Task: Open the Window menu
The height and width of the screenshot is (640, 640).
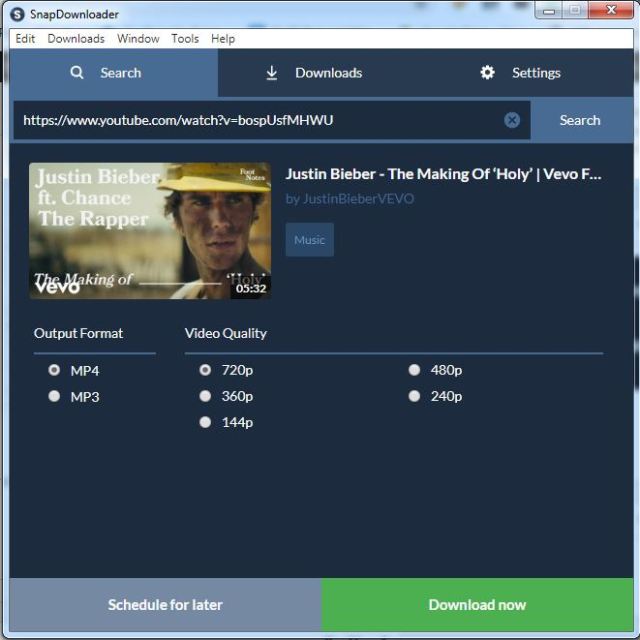Action: coord(138,39)
